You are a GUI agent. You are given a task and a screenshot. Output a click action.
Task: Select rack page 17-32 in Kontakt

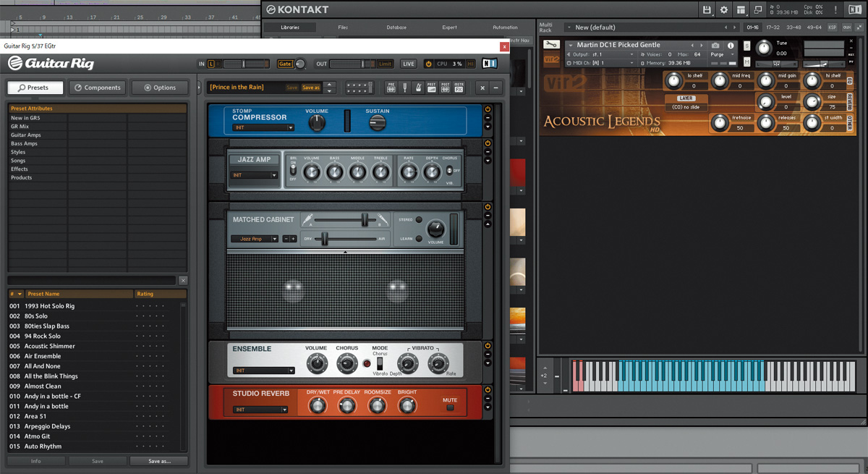coord(773,27)
